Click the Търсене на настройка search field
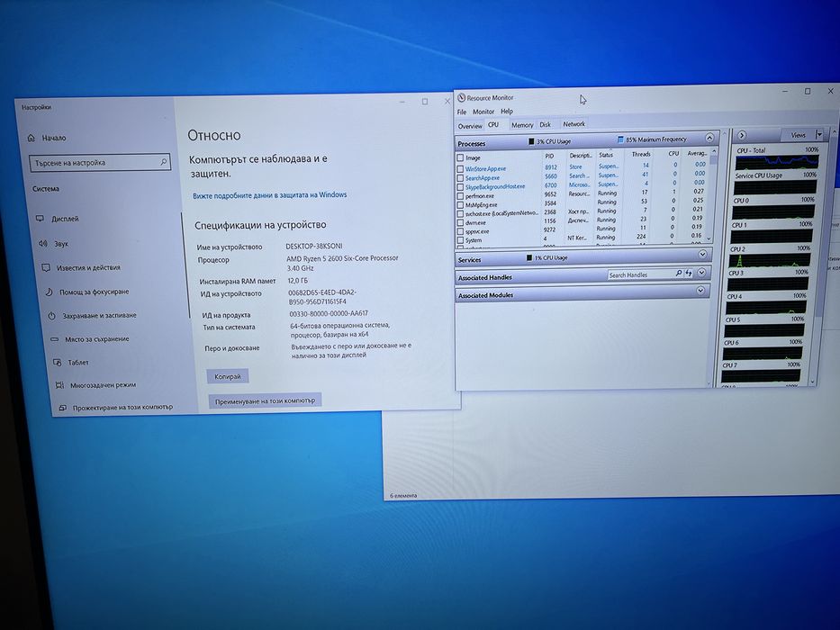840x630 pixels. coord(100,162)
